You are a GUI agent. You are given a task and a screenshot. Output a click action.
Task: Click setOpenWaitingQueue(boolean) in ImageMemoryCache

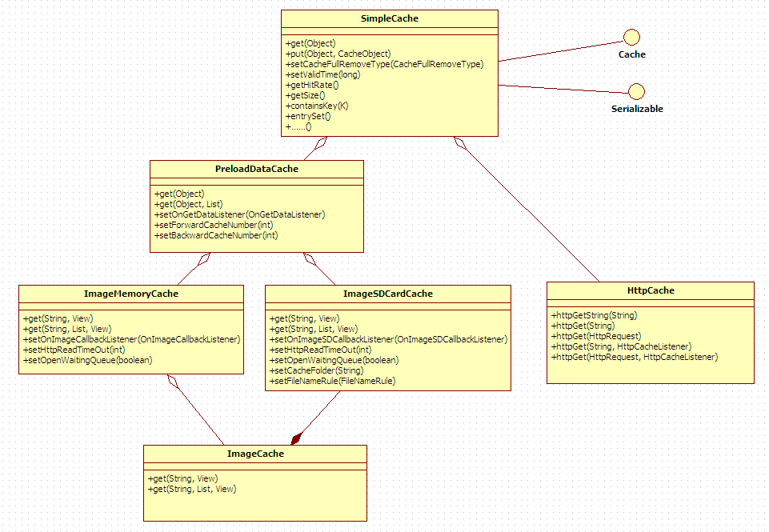(88, 360)
